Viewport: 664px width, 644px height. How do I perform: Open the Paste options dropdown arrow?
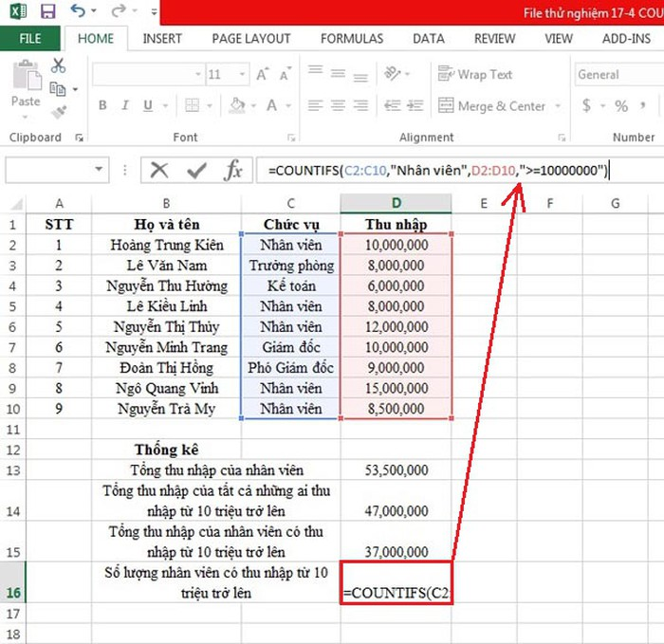(26, 118)
